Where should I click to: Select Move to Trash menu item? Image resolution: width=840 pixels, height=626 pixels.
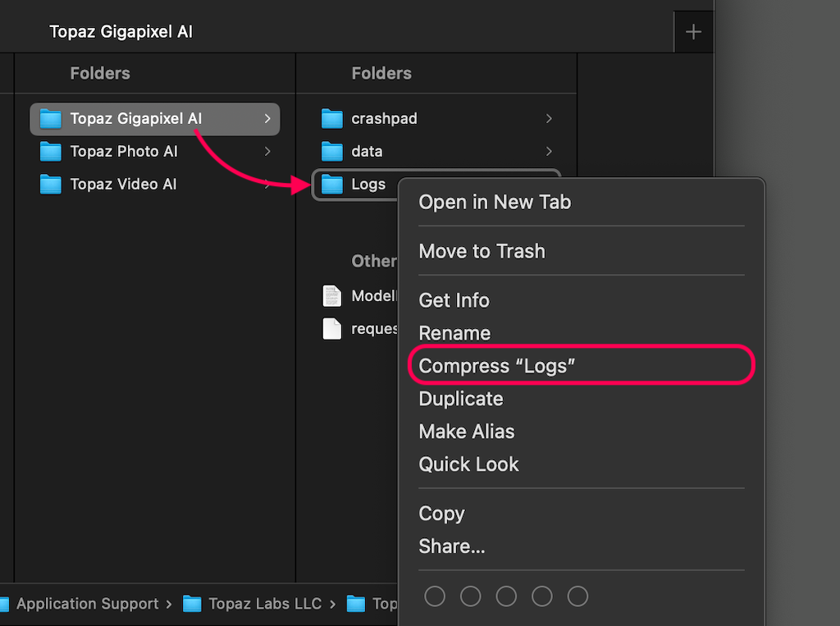coord(482,251)
